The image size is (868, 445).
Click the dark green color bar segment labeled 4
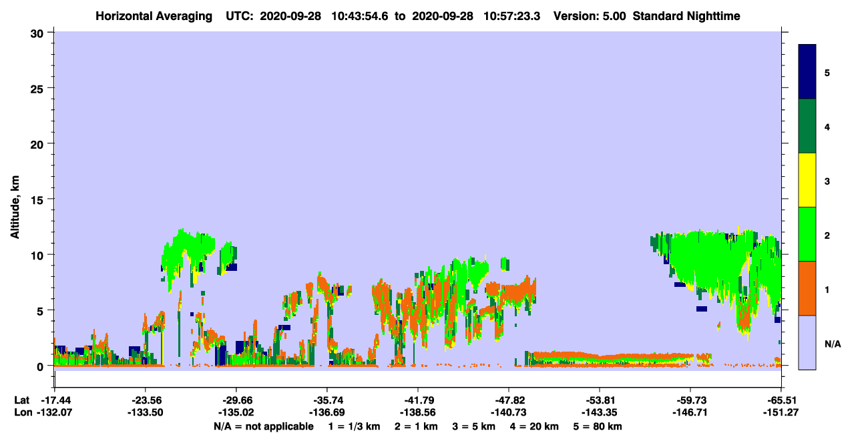pyautogui.click(x=807, y=126)
